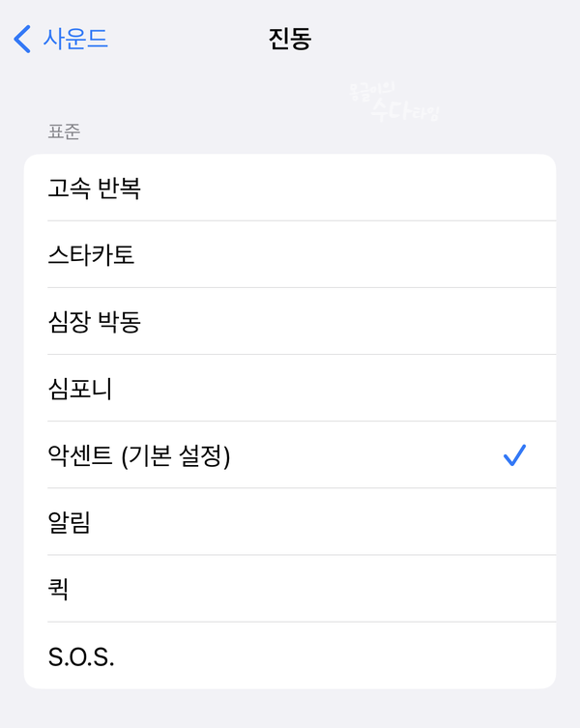Choose 스타카토 vibration
The height and width of the screenshot is (728, 580).
290,254
